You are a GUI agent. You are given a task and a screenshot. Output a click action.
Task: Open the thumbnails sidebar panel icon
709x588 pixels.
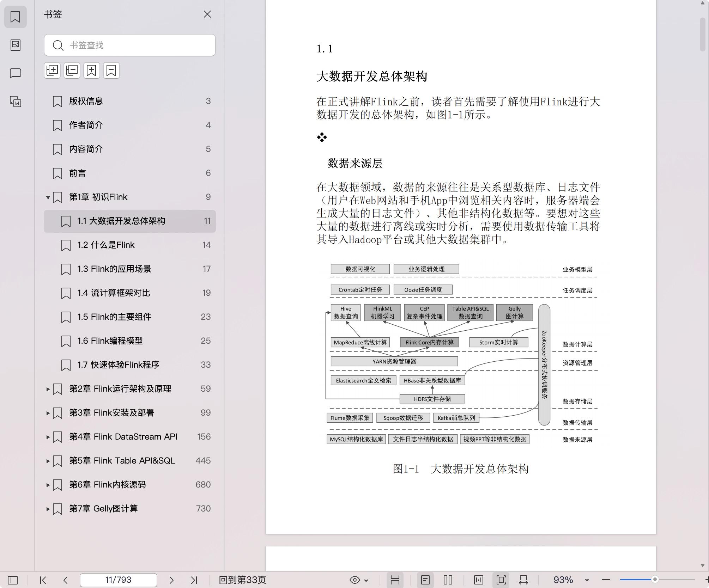[15, 45]
